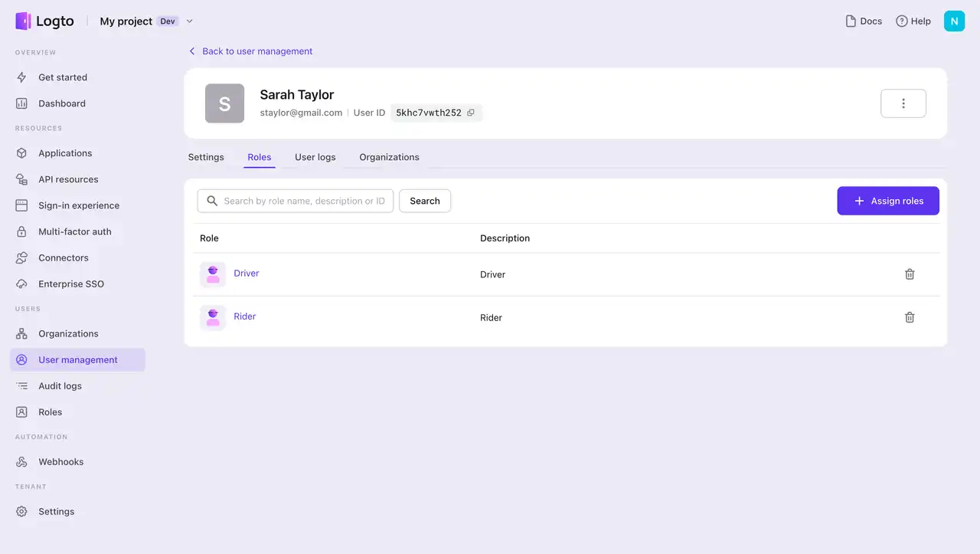Click the Audit logs sidebar icon
Viewport: 980px width, 554px height.
[23, 385]
